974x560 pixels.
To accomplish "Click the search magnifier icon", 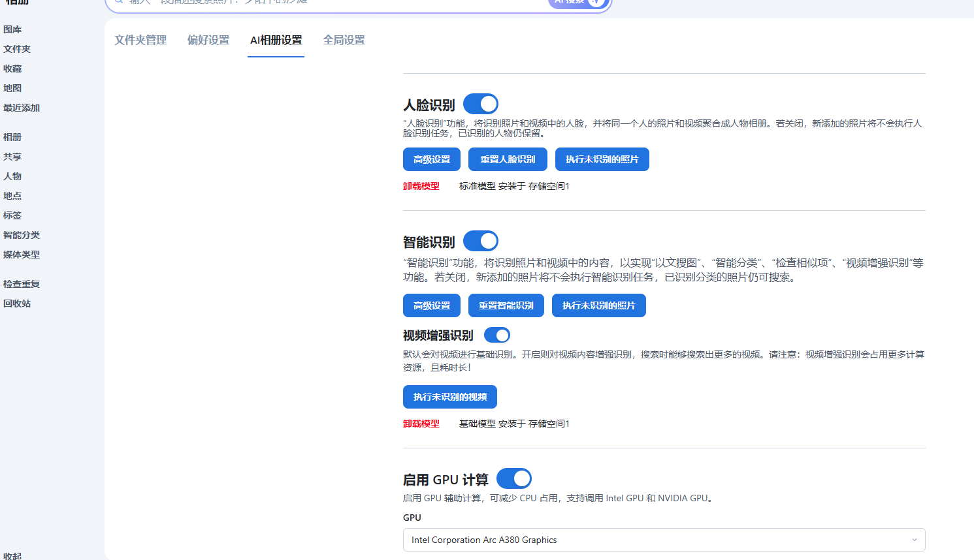I will click(x=118, y=2).
